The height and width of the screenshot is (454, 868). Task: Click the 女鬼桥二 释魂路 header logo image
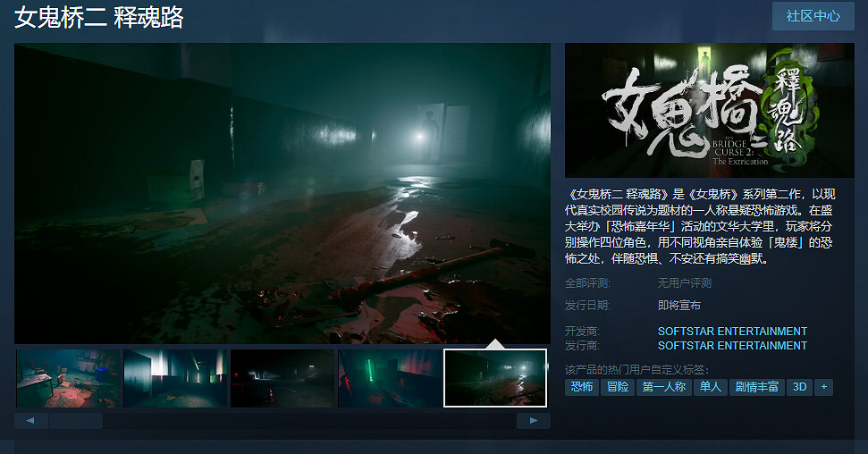click(710, 110)
